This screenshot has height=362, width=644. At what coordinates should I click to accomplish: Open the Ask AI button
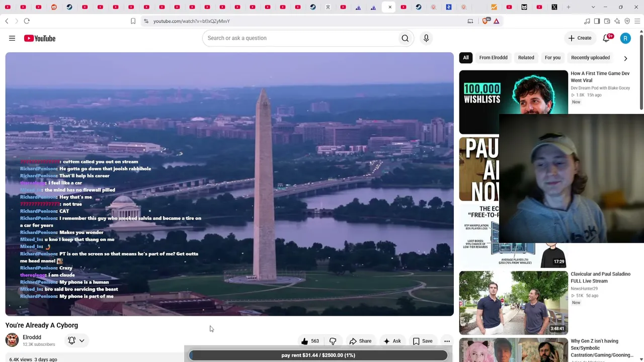click(x=392, y=341)
